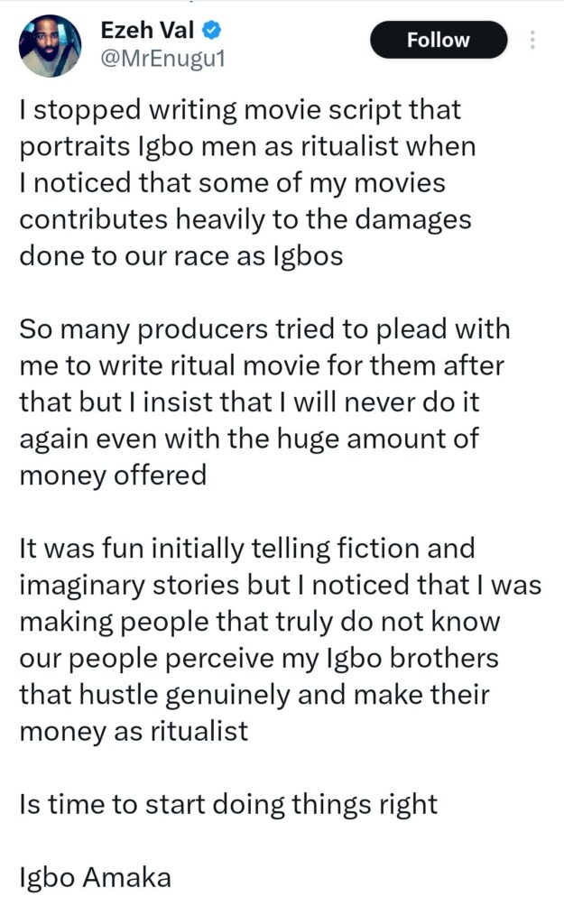564x924 pixels.
Task: Follow the account via the pill-shaped button
Action: [438, 40]
